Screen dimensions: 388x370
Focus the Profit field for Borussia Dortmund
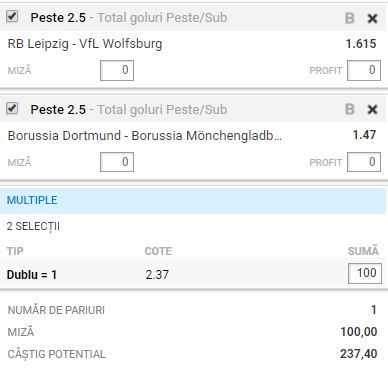point(364,162)
